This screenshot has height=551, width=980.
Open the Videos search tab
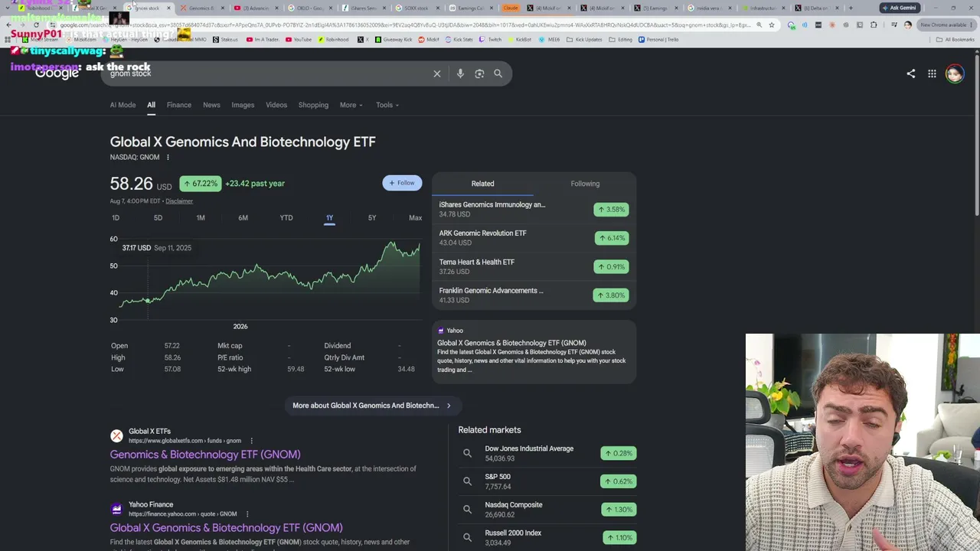click(276, 105)
